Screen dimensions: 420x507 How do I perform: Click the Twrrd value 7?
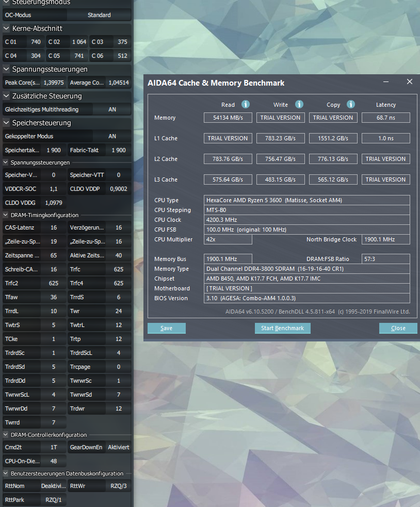click(x=54, y=422)
